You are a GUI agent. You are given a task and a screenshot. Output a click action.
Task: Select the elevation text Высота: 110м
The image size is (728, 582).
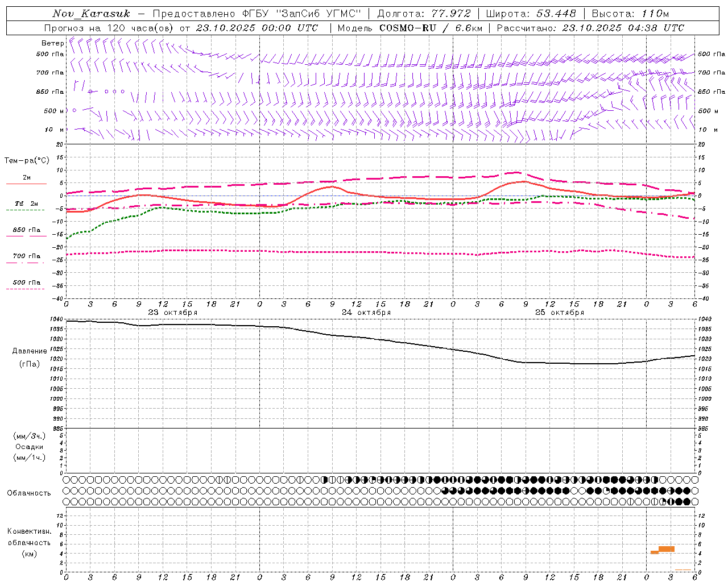[630, 14]
